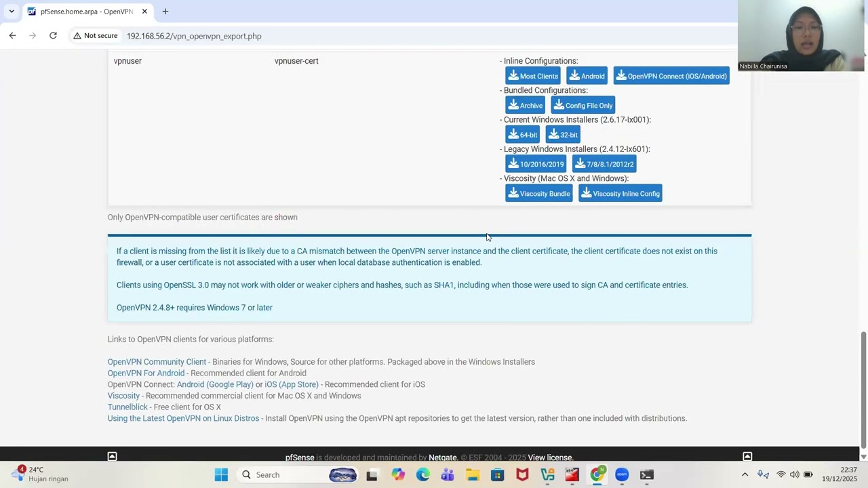
Task: Download Viscosity Inline Config
Action: (620, 193)
